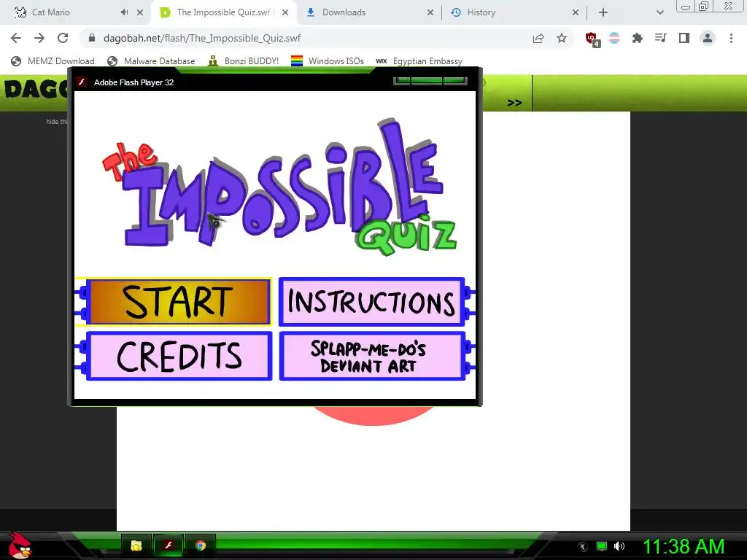
Task: Click the >> arrows in page header
Action: tap(514, 103)
